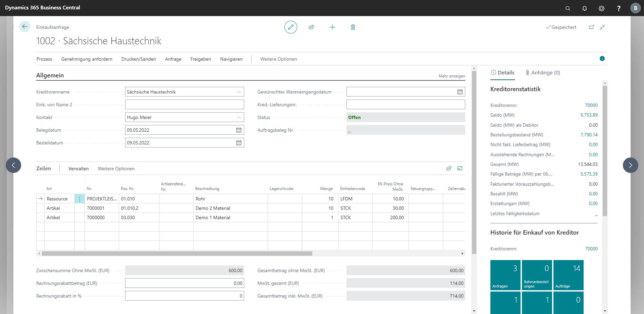Open Kreditorenname lookup ellipsis

click(x=239, y=92)
